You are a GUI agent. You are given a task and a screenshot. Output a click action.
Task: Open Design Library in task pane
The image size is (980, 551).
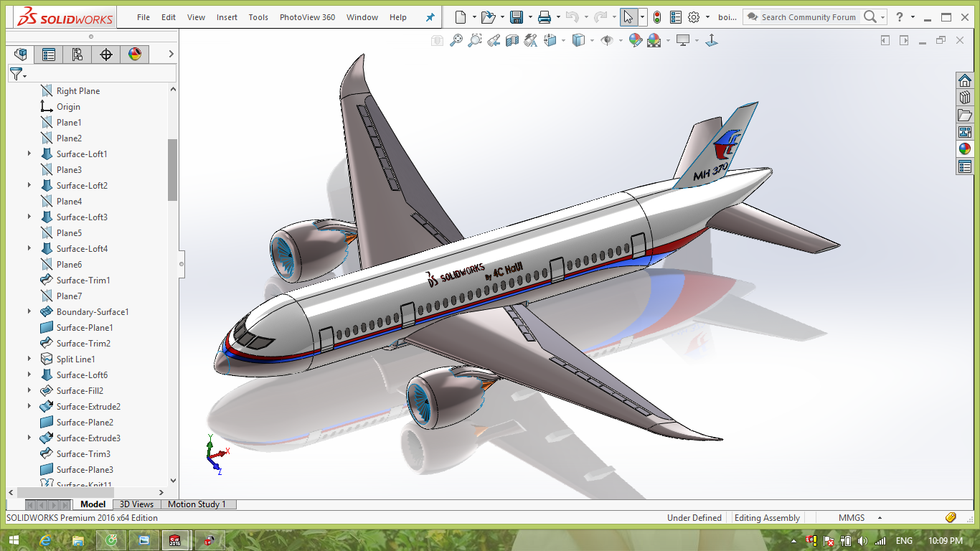[x=965, y=98]
